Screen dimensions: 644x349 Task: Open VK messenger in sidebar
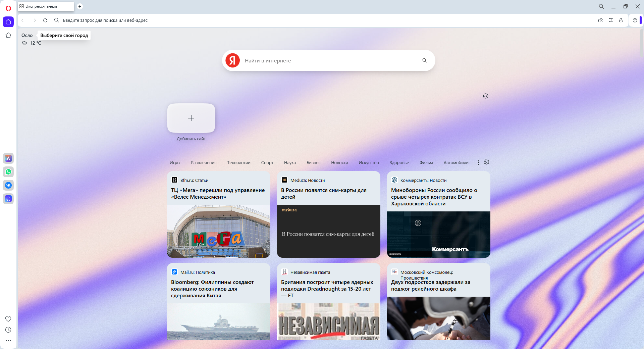coord(8,185)
